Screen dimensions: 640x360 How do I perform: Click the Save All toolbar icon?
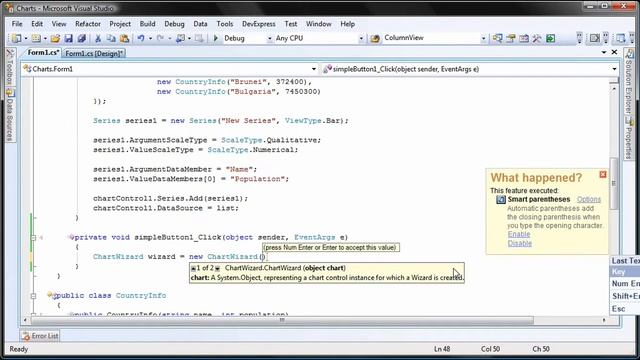coord(82,38)
